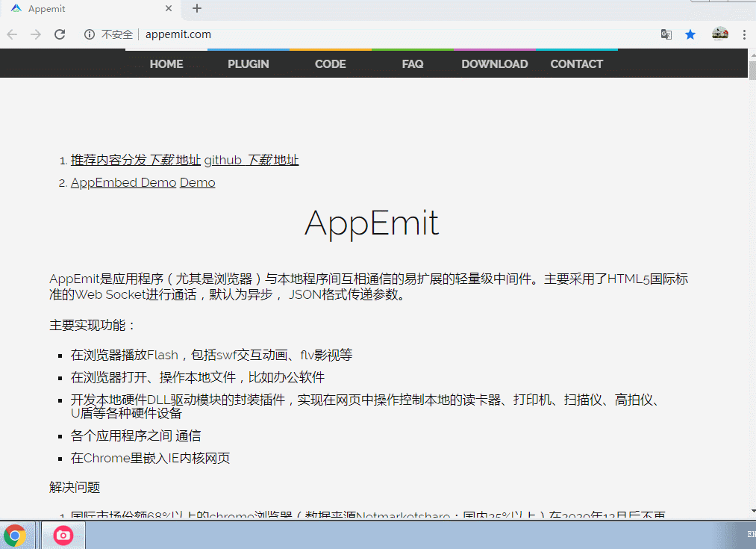Open a new browser tab

pos(196,9)
